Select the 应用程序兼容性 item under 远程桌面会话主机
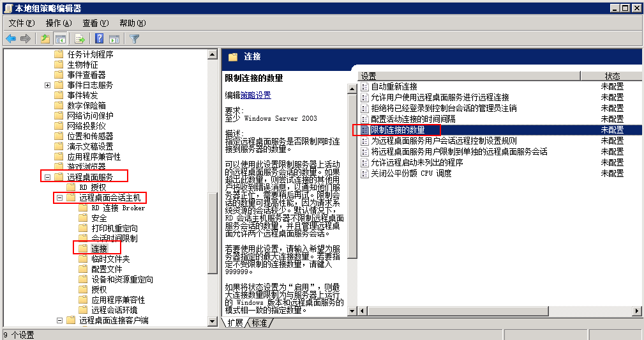Screen dimensions: 644x340 [118, 300]
